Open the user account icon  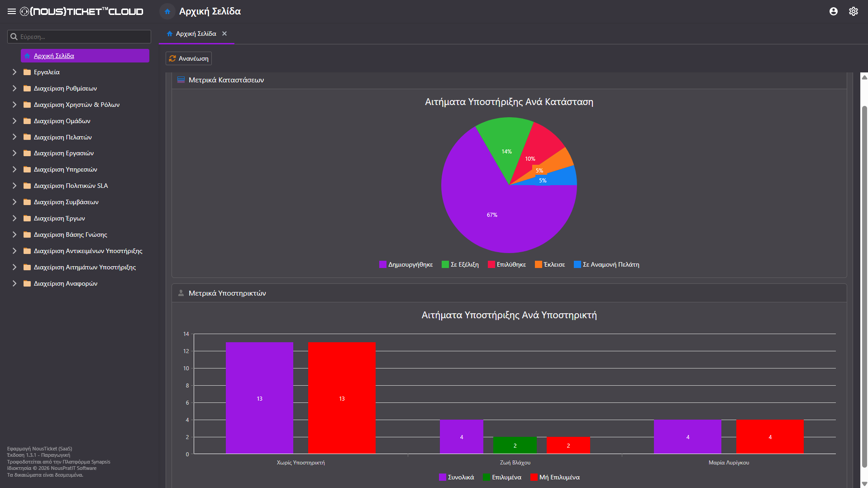[833, 11]
